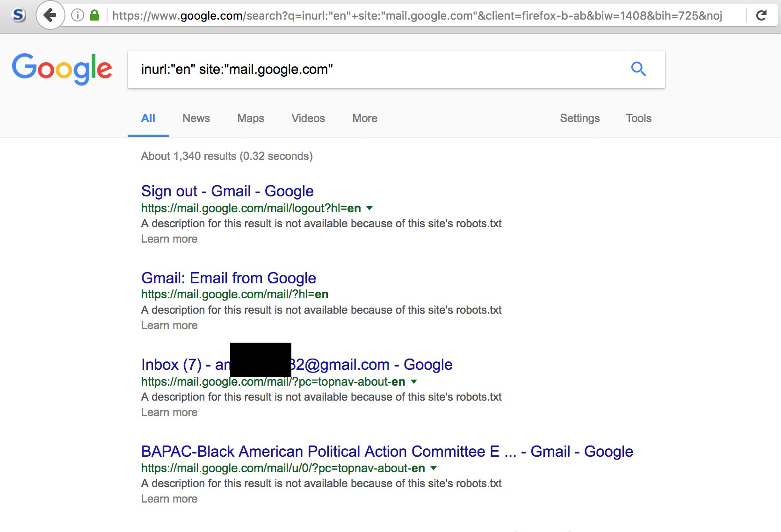Screen dimensions: 781x532
Task: Switch to the Videos tab
Action: [308, 118]
